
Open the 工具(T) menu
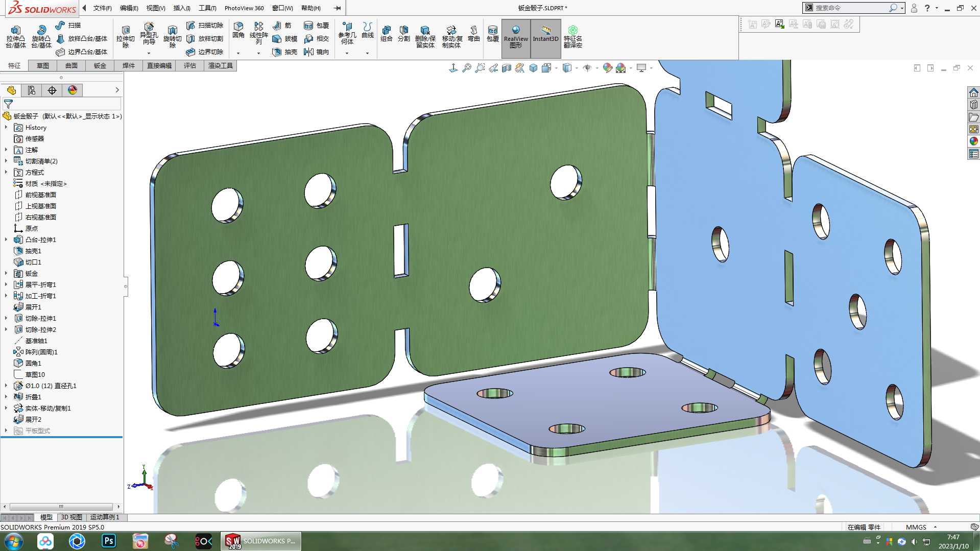coord(207,8)
